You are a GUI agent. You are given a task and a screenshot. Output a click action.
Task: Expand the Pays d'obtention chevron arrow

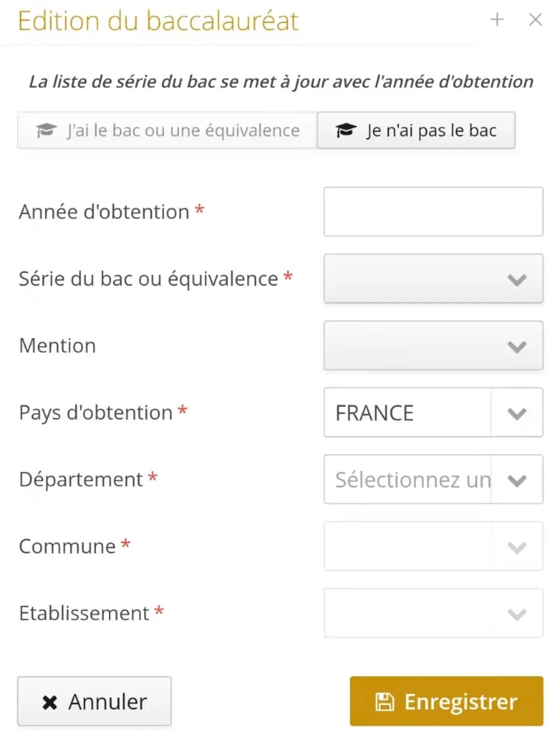(517, 413)
